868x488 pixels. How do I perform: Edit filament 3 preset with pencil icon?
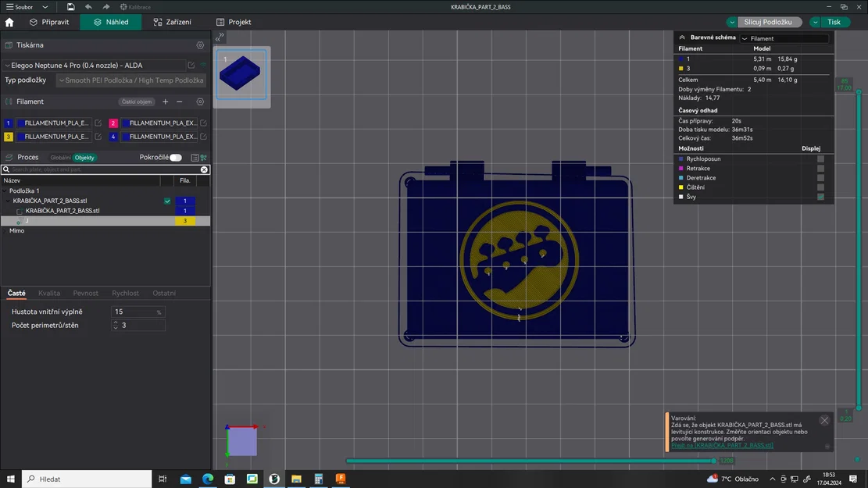click(98, 137)
